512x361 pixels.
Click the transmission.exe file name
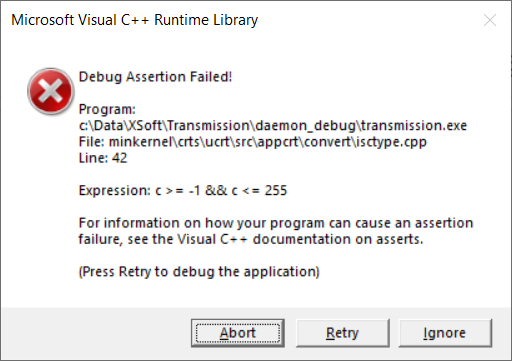coord(414,126)
